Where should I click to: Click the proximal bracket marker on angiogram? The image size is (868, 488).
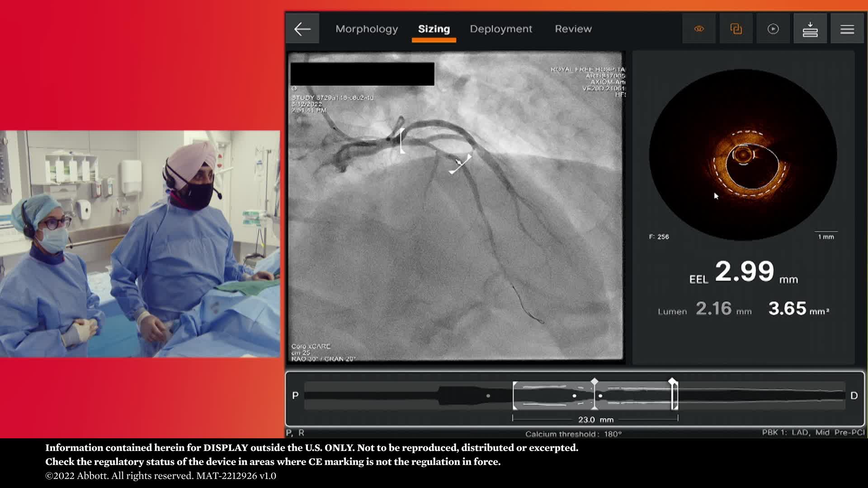402,141
